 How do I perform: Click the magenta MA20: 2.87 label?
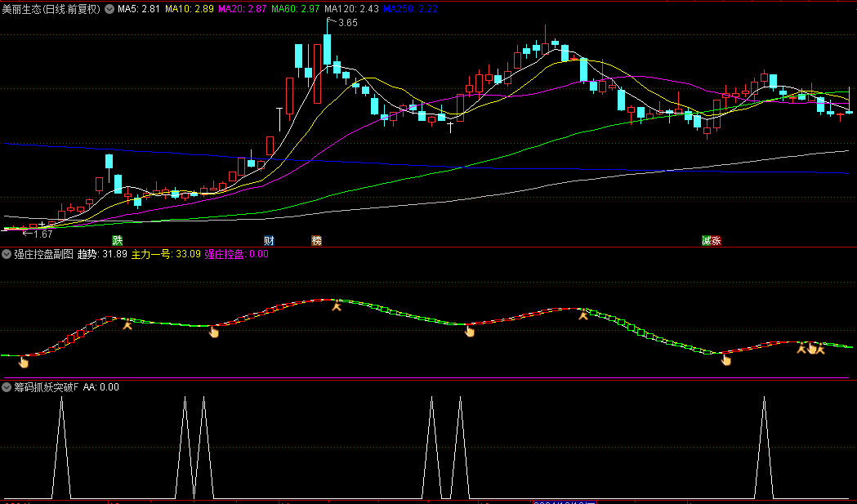coord(243,9)
